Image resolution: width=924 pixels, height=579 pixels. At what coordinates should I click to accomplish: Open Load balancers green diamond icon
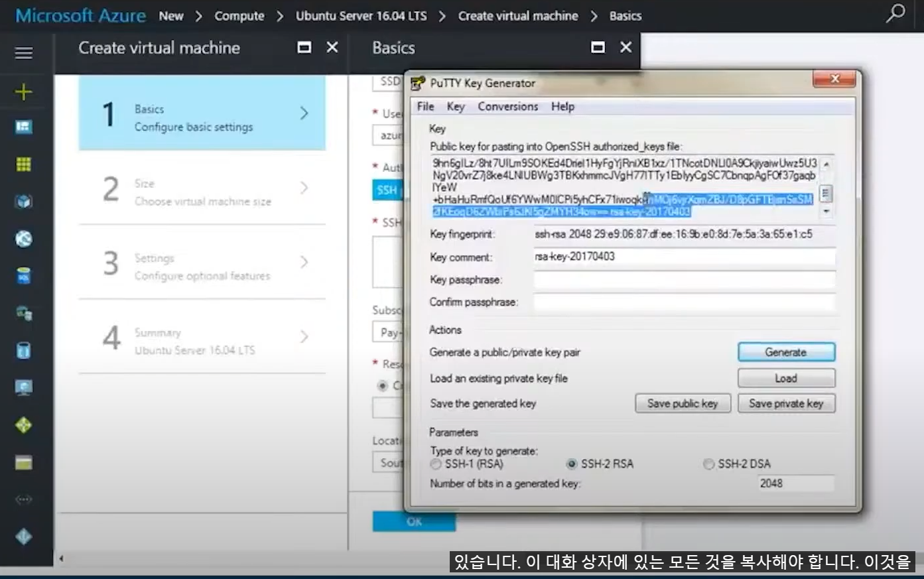pyautogui.click(x=24, y=425)
